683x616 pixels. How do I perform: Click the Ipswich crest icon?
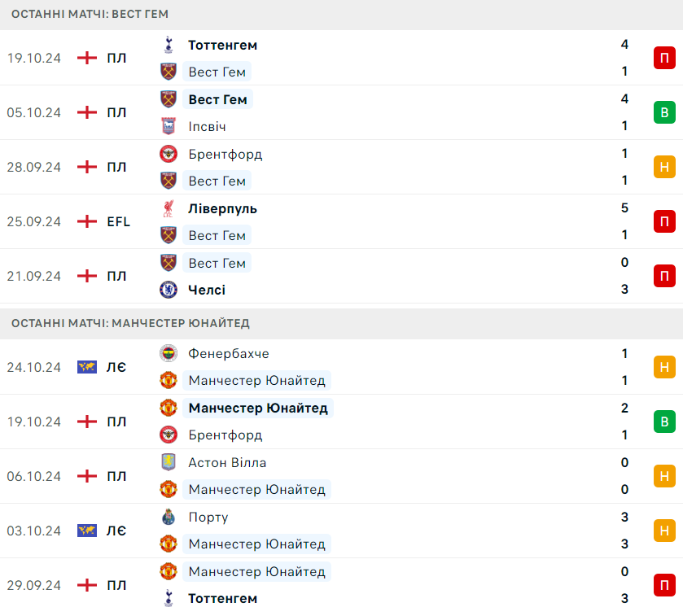click(x=169, y=126)
